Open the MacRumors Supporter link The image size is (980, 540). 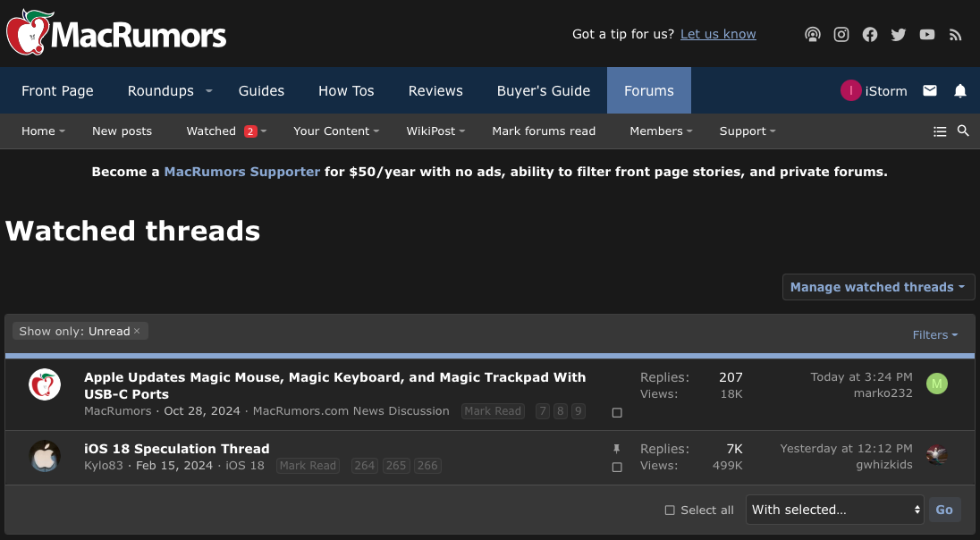pos(242,172)
